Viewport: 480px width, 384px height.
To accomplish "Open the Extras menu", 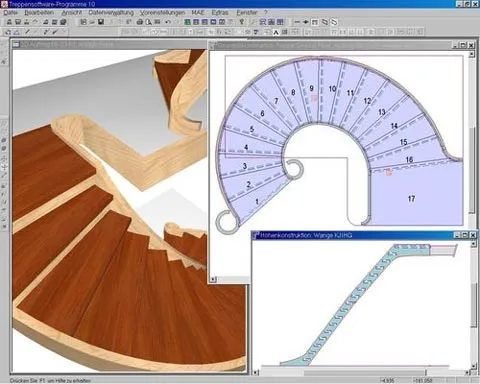I will (220, 13).
